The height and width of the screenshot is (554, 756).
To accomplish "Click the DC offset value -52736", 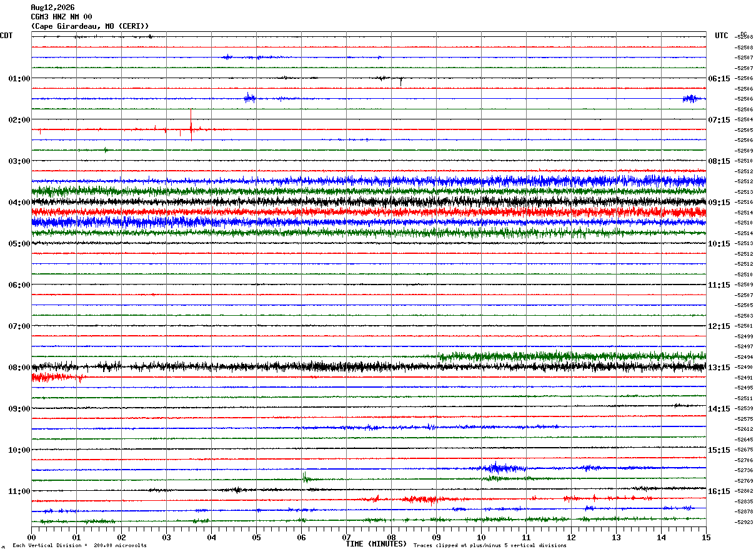I will coord(744,470).
